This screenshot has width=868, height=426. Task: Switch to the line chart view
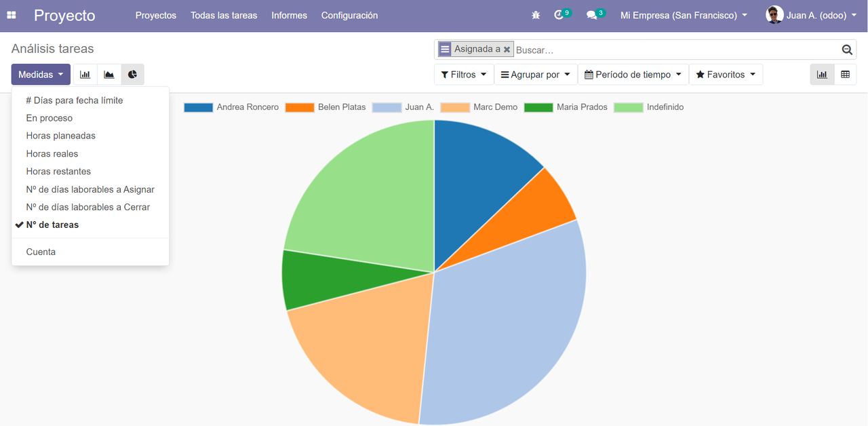tap(108, 74)
